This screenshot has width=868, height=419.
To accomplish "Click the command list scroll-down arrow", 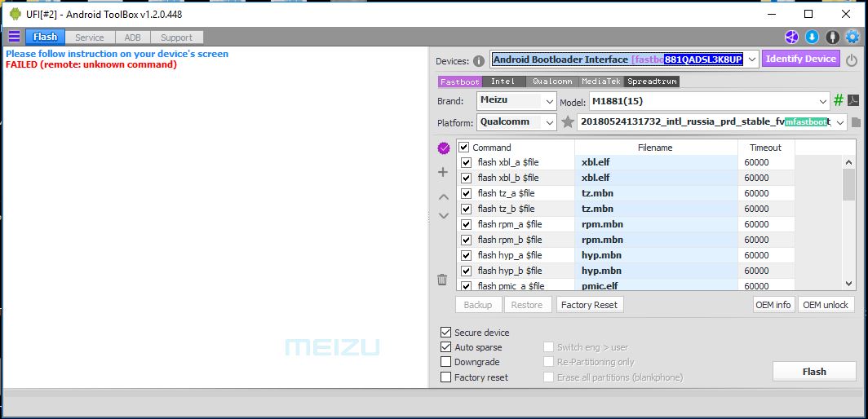I will coord(848,284).
